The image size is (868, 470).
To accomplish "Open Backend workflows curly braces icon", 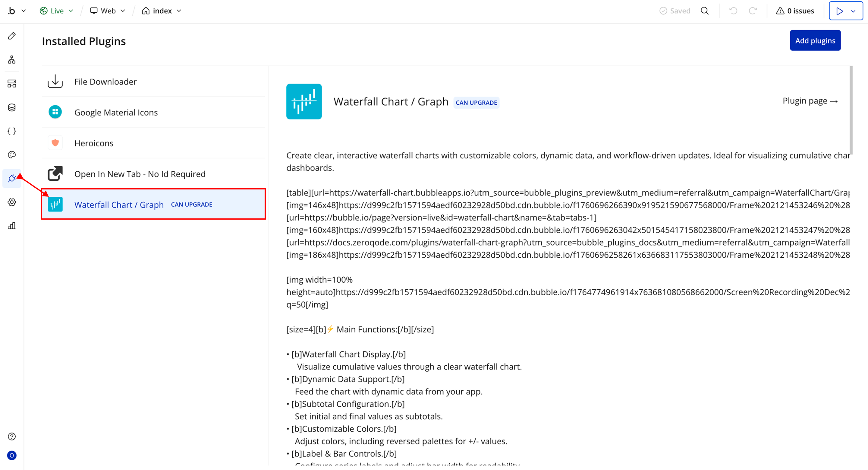I will click(12, 131).
